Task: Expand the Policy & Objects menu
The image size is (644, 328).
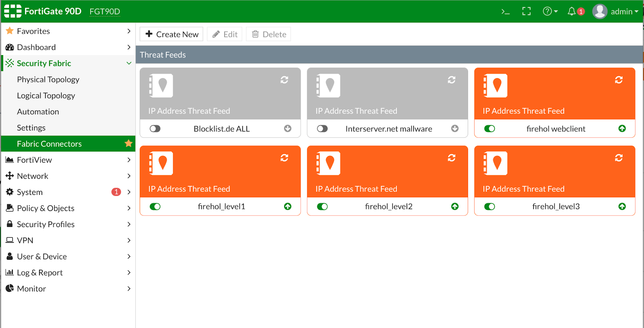Action: [68, 208]
